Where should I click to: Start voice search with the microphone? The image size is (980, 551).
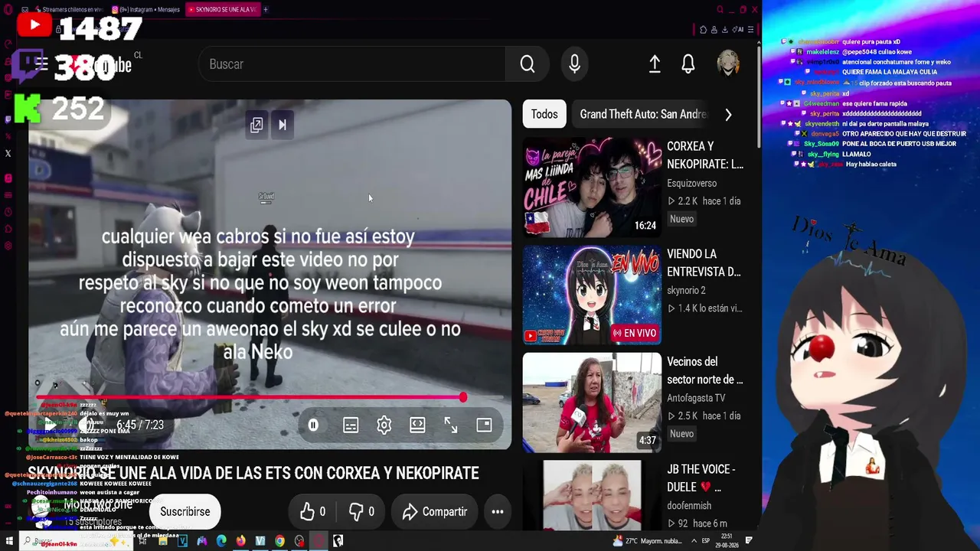pyautogui.click(x=574, y=64)
